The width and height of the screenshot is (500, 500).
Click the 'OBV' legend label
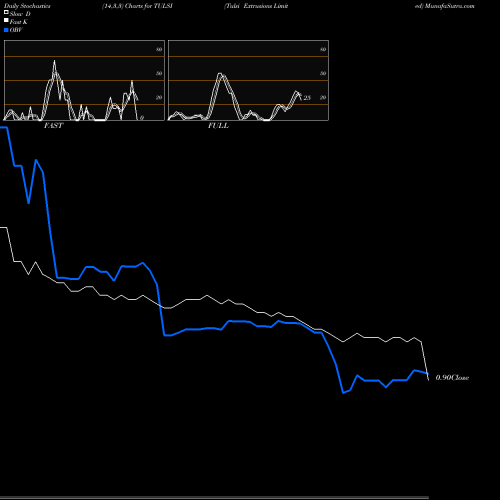(16, 30)
